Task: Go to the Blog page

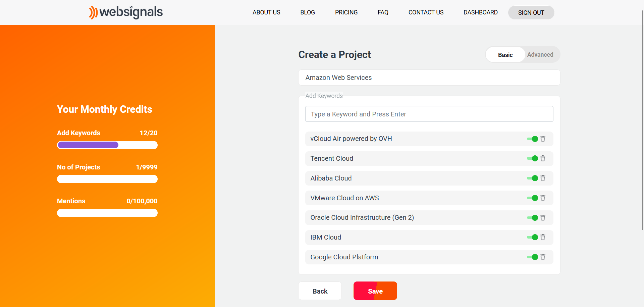Action: pos(308,12)
